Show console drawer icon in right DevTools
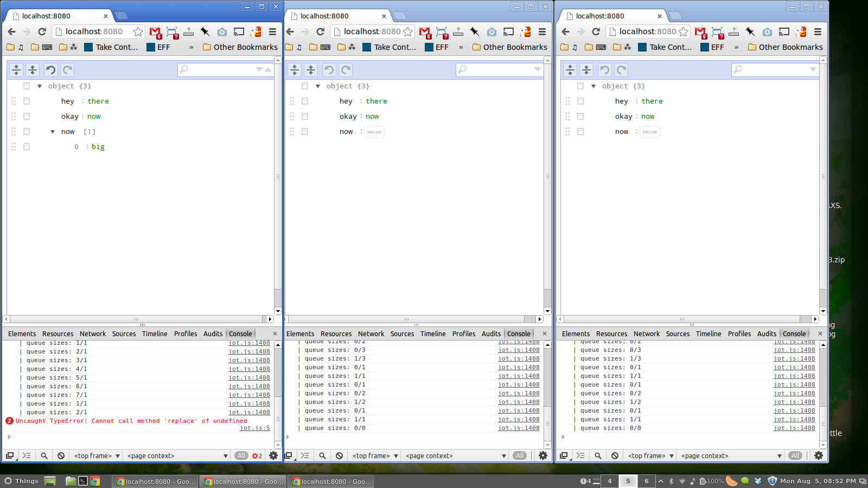 [x=580, y=455]
